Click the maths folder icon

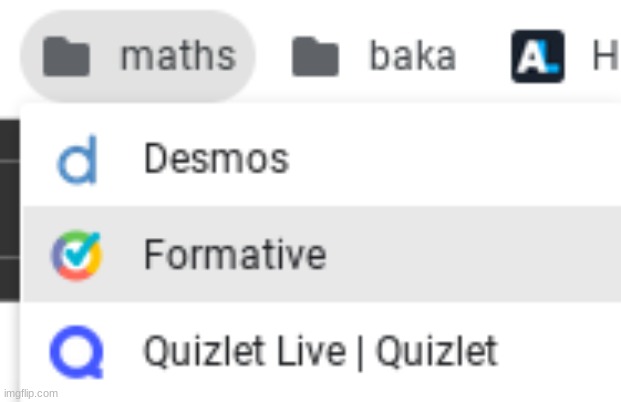[66, 57]
